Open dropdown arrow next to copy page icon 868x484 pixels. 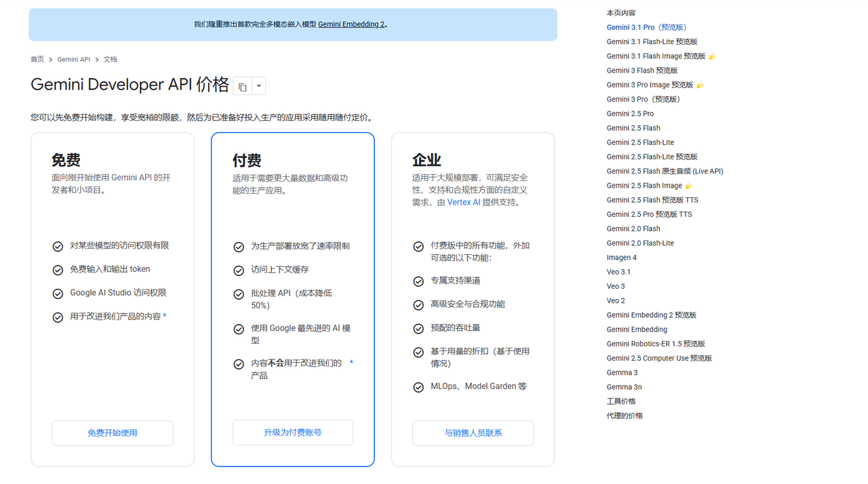pyautogui.click(x=258, y=87)
